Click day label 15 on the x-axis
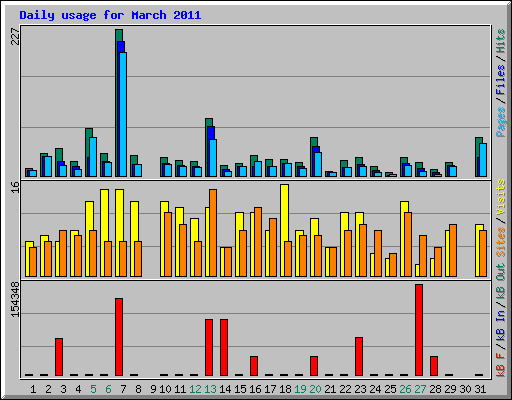This screenshot has width=512, height=400. click(x=240, y=389)
